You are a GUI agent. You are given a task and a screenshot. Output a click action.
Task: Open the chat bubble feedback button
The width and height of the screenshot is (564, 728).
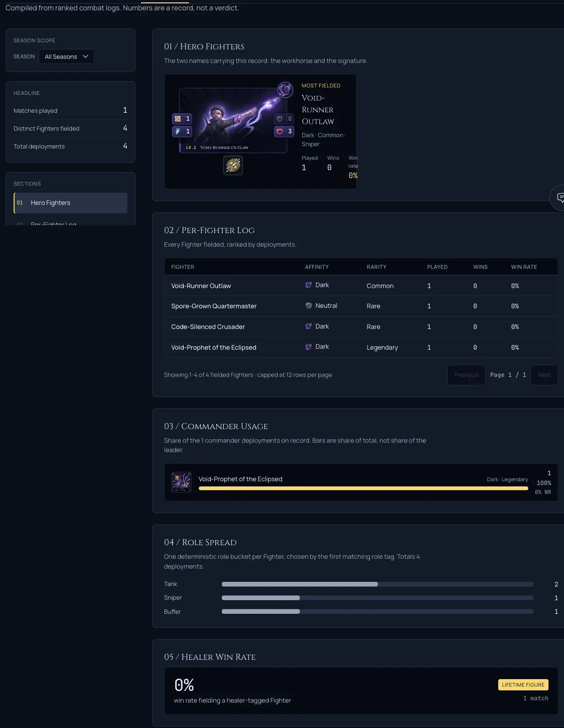pyautogui.click(x=559, y=197)
